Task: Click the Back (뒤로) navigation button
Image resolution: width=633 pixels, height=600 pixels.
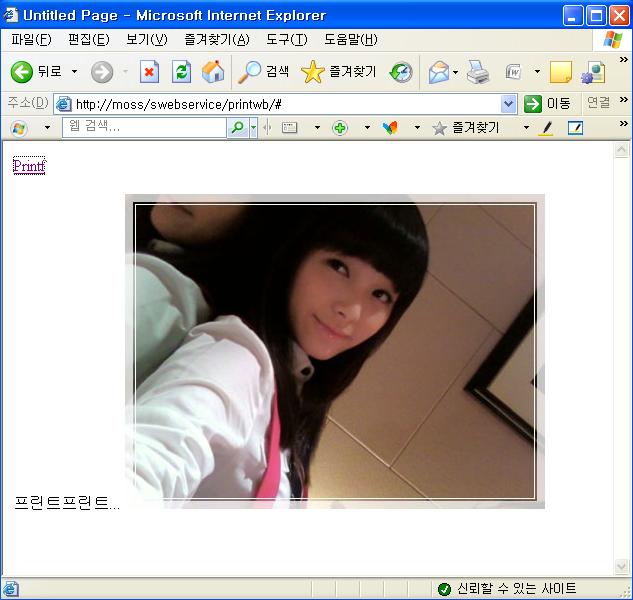Action: pyautogui.click(x=36, y=72)
